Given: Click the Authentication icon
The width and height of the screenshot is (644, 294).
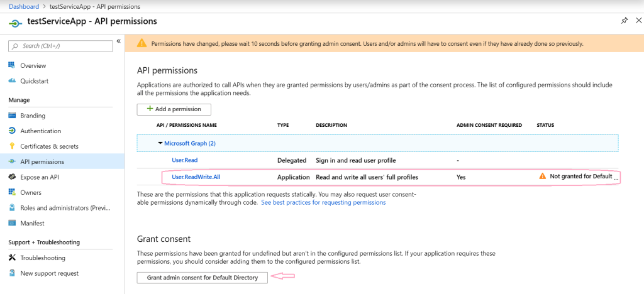Looking at the screenshot, I should [x=12, y=131].
